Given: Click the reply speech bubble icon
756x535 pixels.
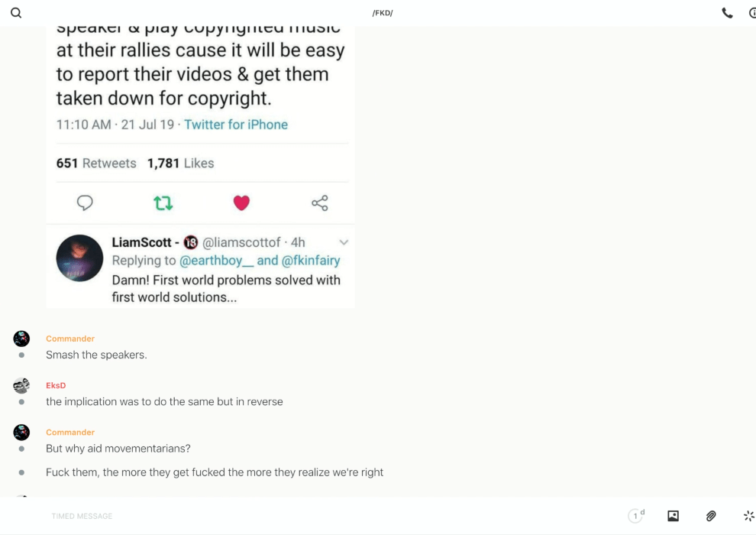Looking at the screenshot, I should coord(85,203).
